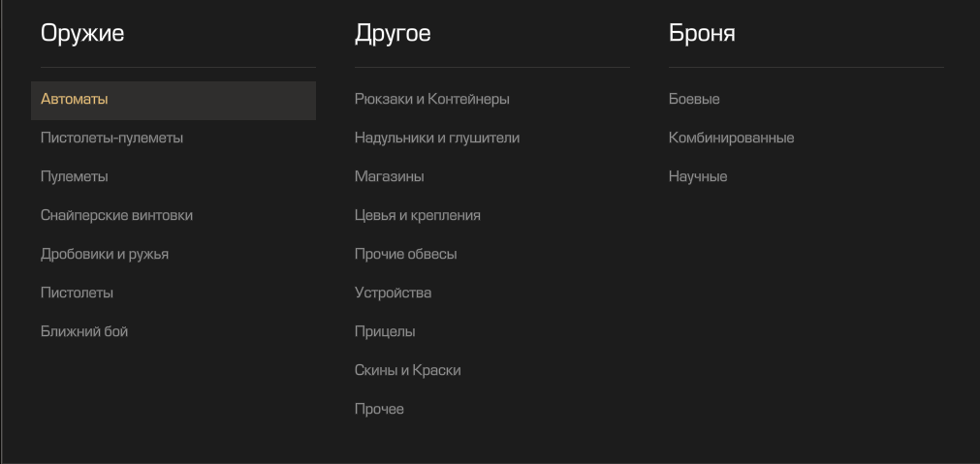Open the Устройства category
980x464 pixels.
[394, 294]
